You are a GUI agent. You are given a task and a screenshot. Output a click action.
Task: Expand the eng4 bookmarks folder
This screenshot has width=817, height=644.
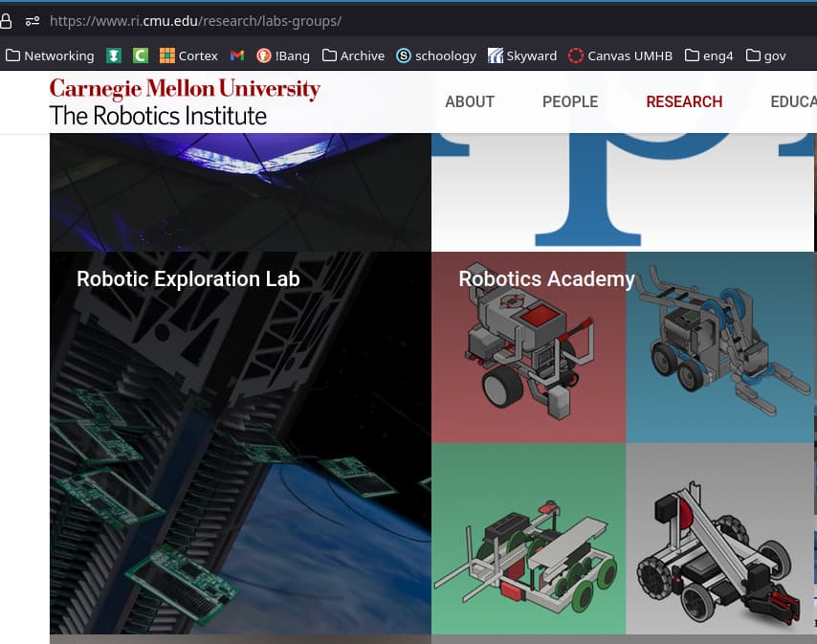pos(709,56)
